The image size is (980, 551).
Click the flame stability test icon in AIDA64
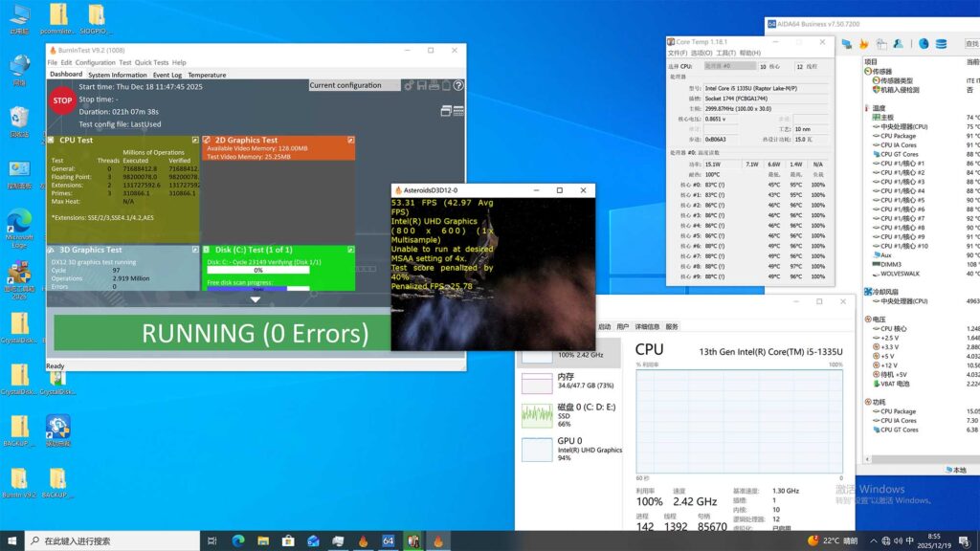pyautogui.click(x=864, y=44)
